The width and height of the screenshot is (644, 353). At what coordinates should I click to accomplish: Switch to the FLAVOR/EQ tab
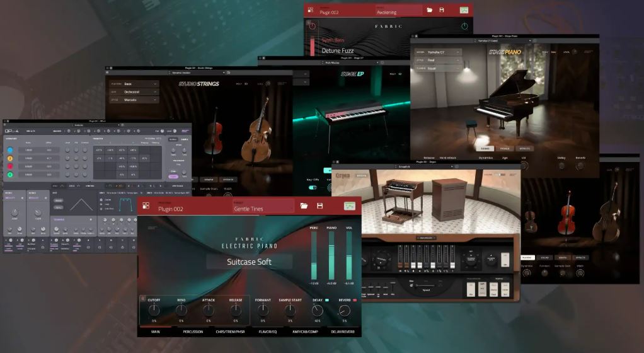coord(267,332)
